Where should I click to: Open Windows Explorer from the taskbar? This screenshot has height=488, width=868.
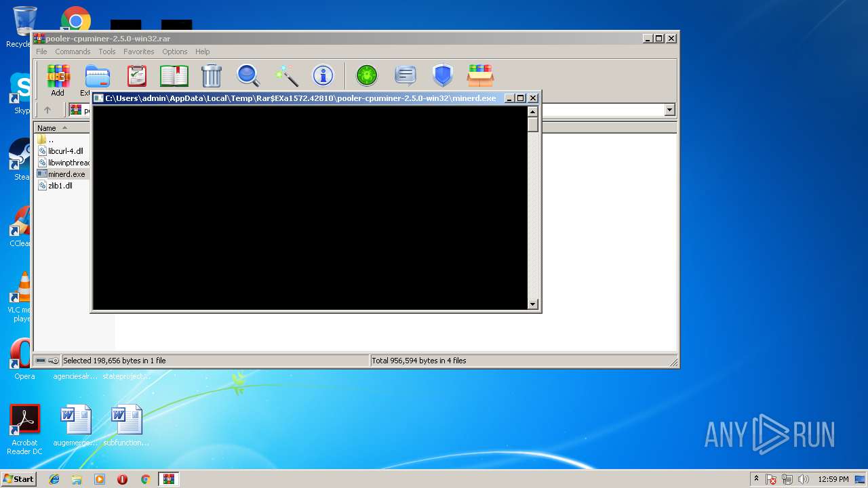(x=77, y=479)
